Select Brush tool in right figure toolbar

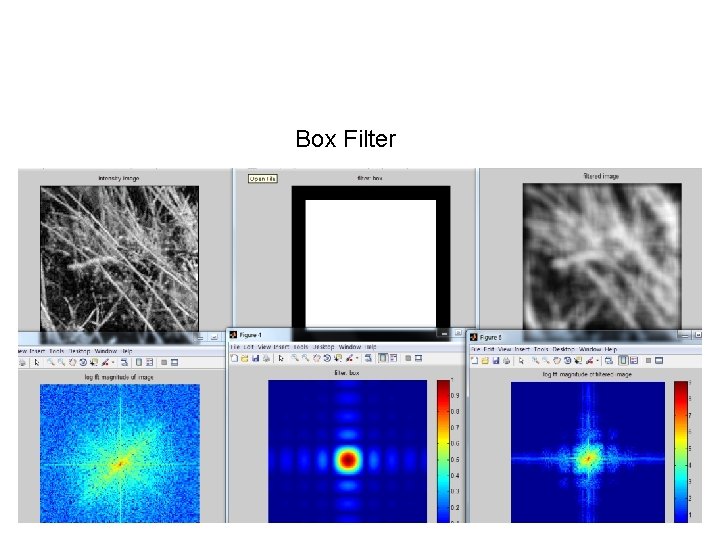[x=590, y=360]
